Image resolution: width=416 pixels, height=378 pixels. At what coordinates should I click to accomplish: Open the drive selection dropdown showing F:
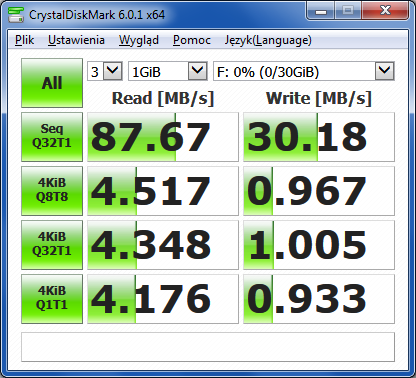click(304, 71)
